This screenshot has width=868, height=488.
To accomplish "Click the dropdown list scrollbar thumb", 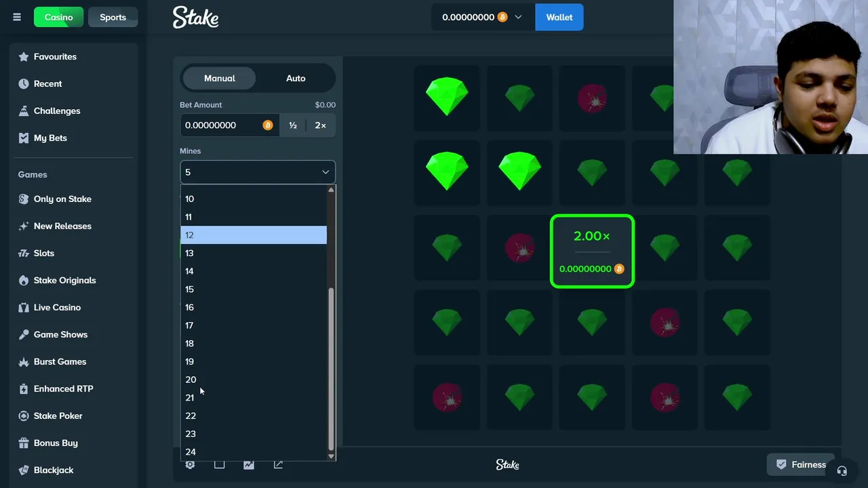I will (x=331, y=369).
